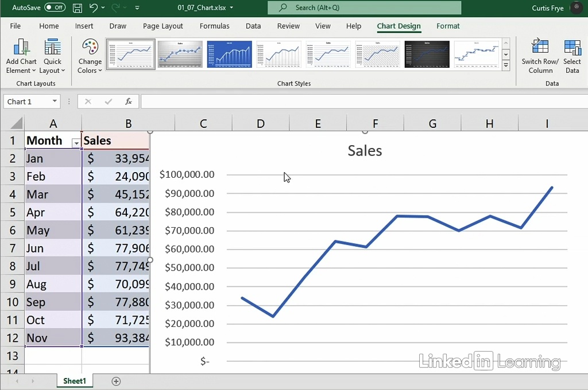Open the Insert ribbon tab
The width and height of the screenshot is (588, 390).
tap(84, 26)
